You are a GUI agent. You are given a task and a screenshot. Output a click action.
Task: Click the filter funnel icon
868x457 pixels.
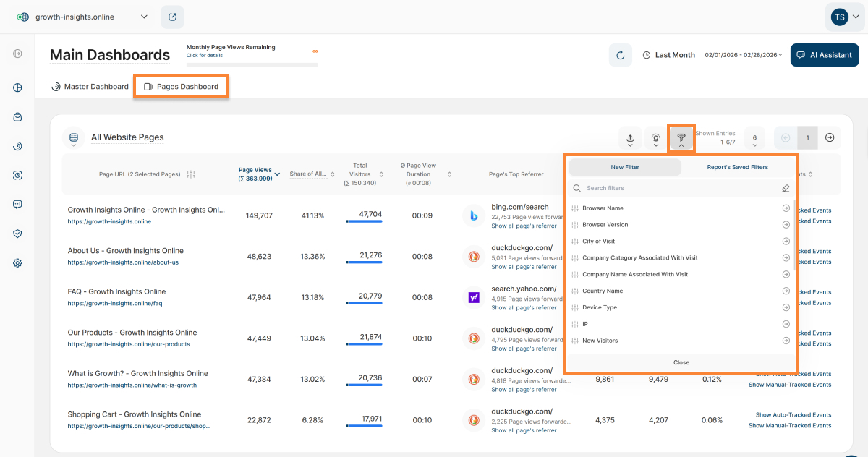tap(681, 137)
